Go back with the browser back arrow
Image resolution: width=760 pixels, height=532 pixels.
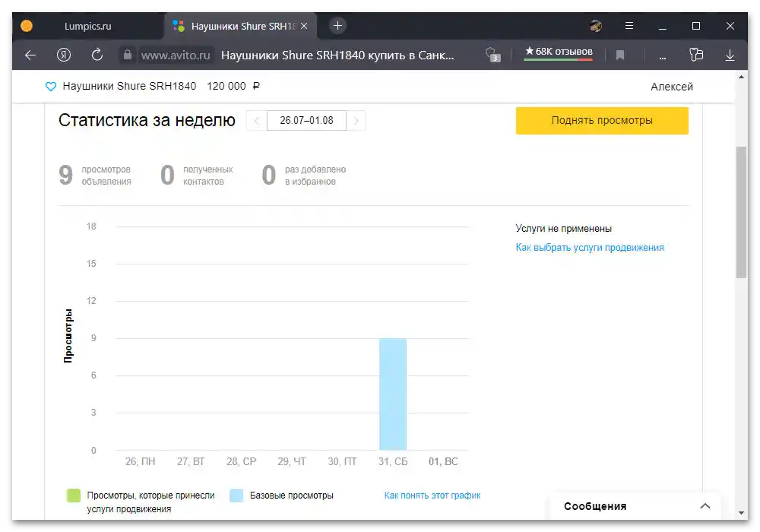(x=30, y=55)
